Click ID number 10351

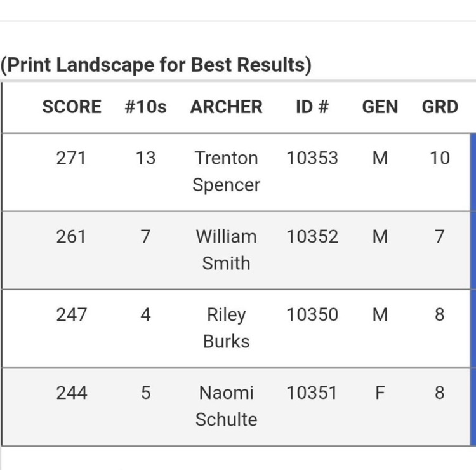click(312, 393)
